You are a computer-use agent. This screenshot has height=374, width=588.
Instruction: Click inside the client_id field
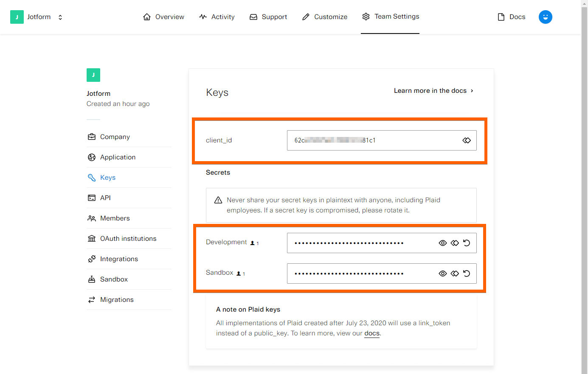coord(374,140)
